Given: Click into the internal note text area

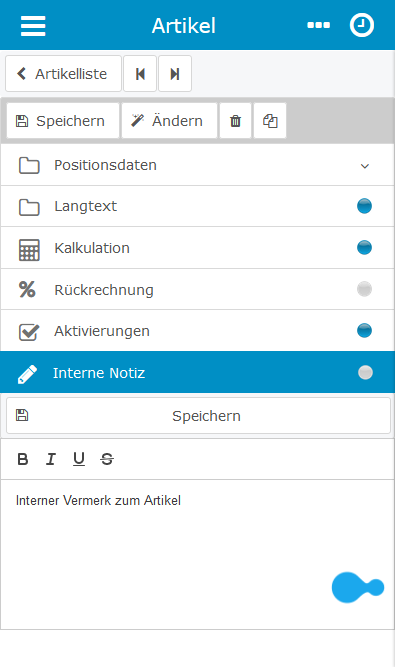Looking at the screenshot, I should tap(197, 554).
